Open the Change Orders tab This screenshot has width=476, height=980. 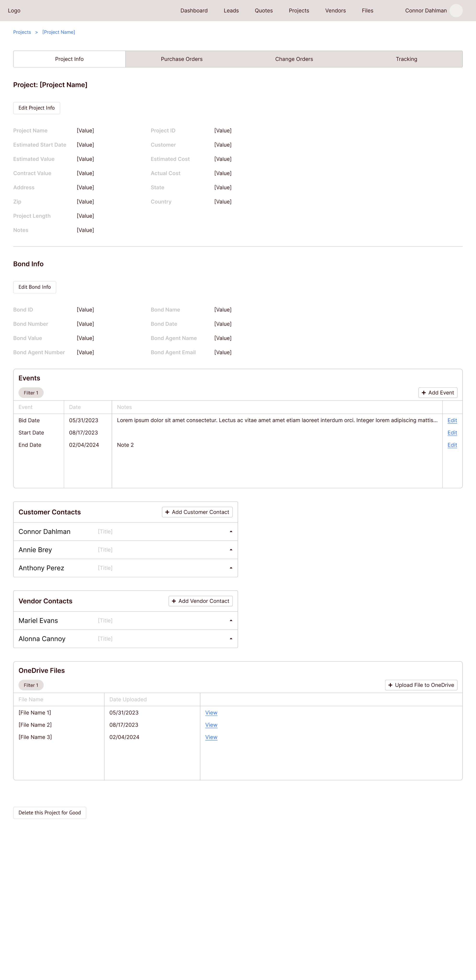coord(294,59)
